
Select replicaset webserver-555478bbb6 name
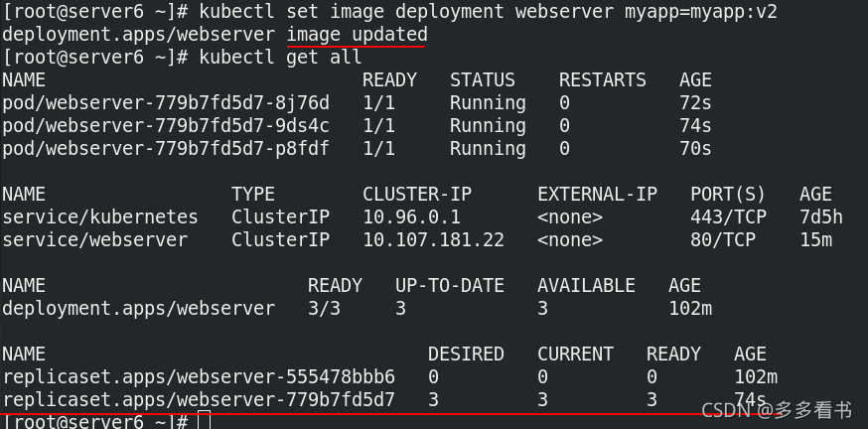click(x=199, y=377)
